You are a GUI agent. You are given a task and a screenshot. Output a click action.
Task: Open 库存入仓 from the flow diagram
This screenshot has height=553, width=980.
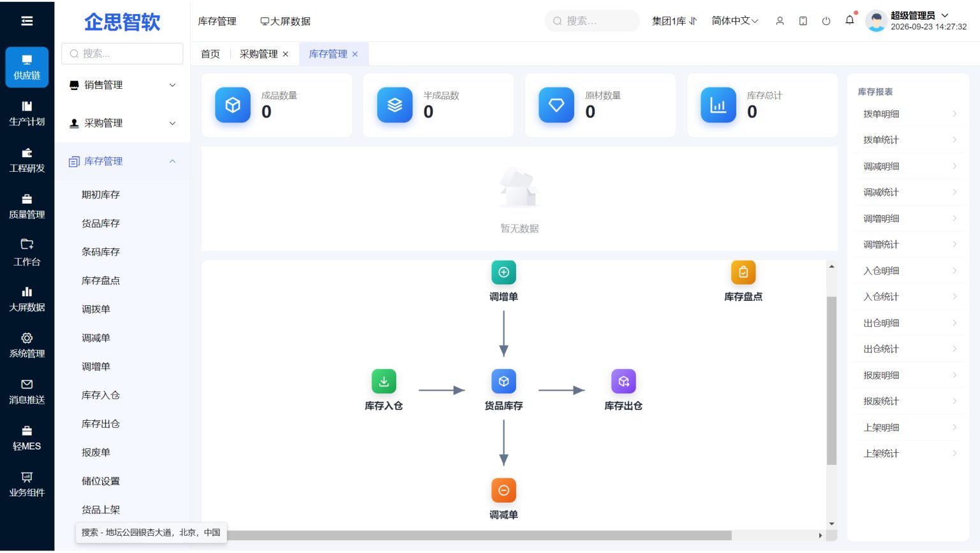(x=383, y=390)
